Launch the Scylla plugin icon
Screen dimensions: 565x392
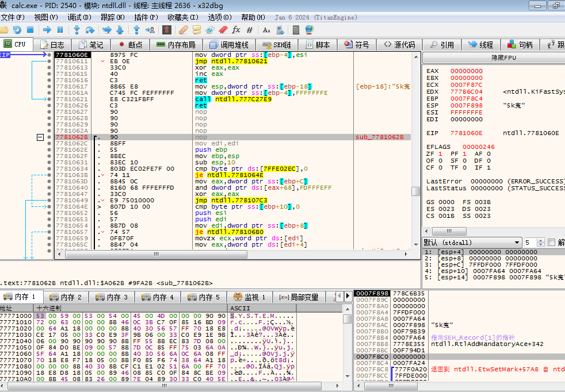(x=166, y=30)
